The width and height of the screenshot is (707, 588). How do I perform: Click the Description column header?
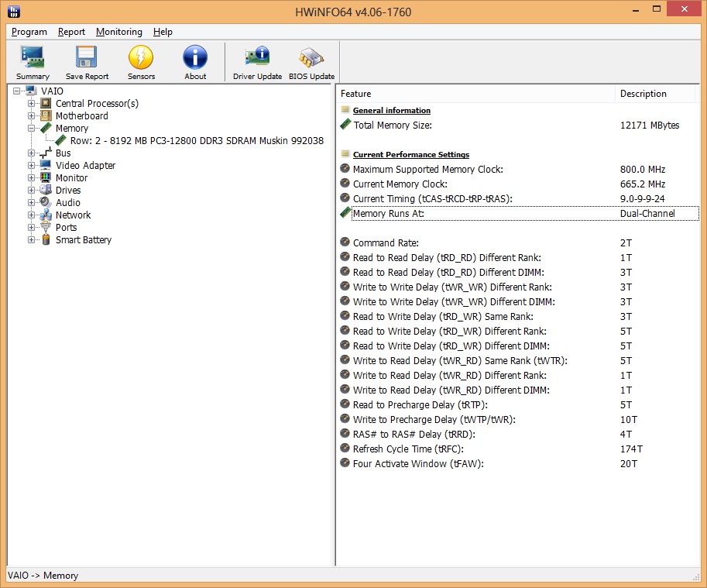[x=654, y=93]
